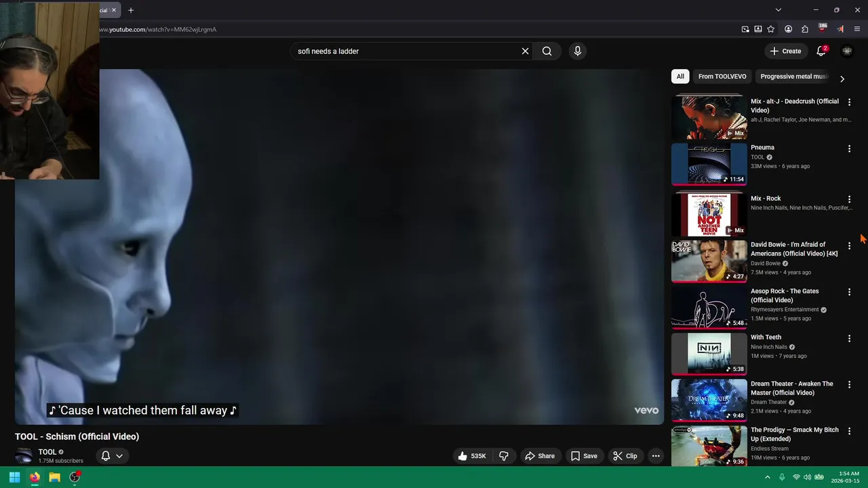Show more filter chips with right arrow

(x=842, y=79)
